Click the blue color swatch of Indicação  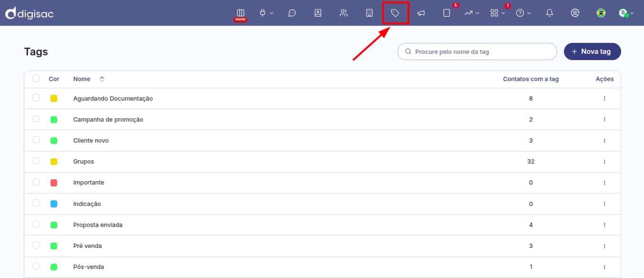54,204
